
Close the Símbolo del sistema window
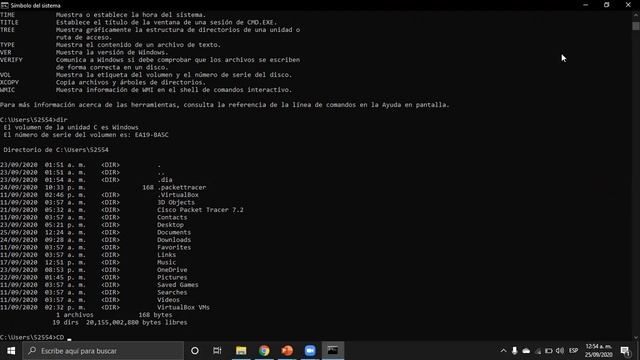pyautogui.click(x=628, y=5)
